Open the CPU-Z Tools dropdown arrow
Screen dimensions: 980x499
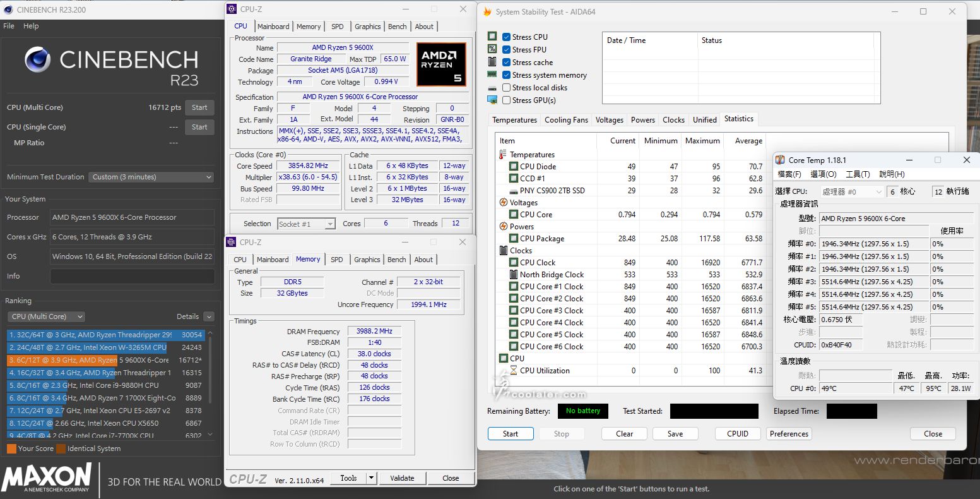click(x=371, y=478)
